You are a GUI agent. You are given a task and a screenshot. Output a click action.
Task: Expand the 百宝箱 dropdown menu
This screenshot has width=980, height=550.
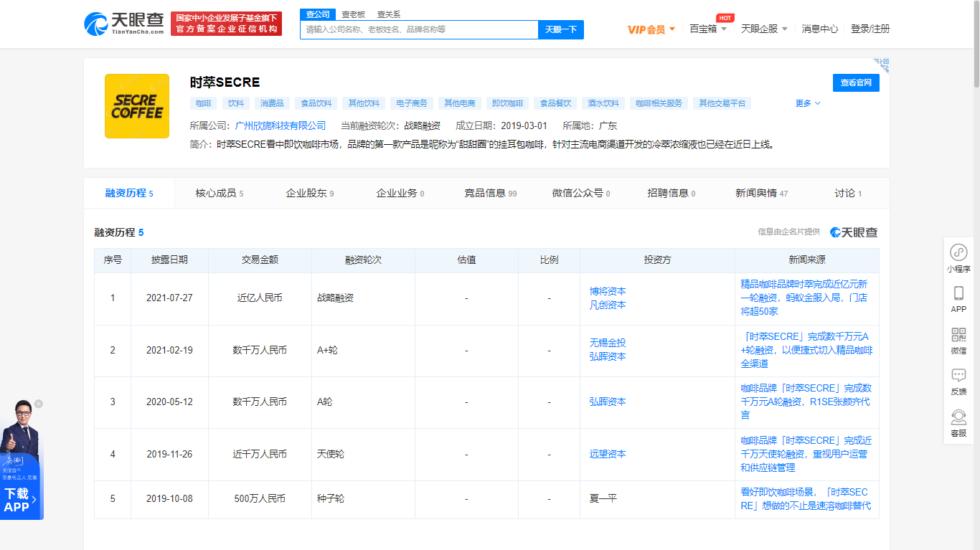(707, 29)
